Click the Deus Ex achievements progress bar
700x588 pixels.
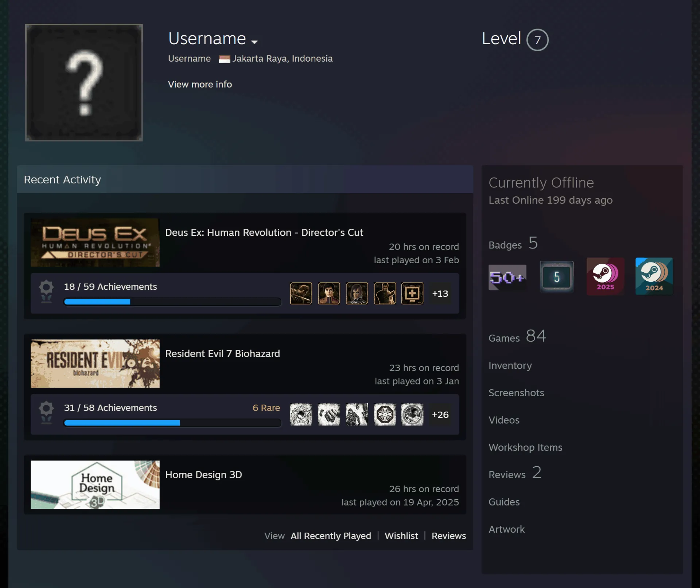pyautogui.click(x=172, y=302)
